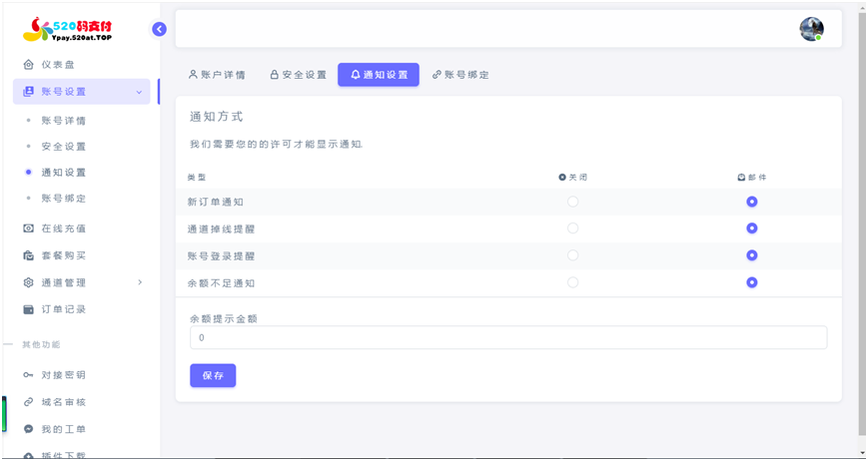Switch to the 账户详情 tab
This screenshot has height=461, width=868.
(x=217, y=75)
